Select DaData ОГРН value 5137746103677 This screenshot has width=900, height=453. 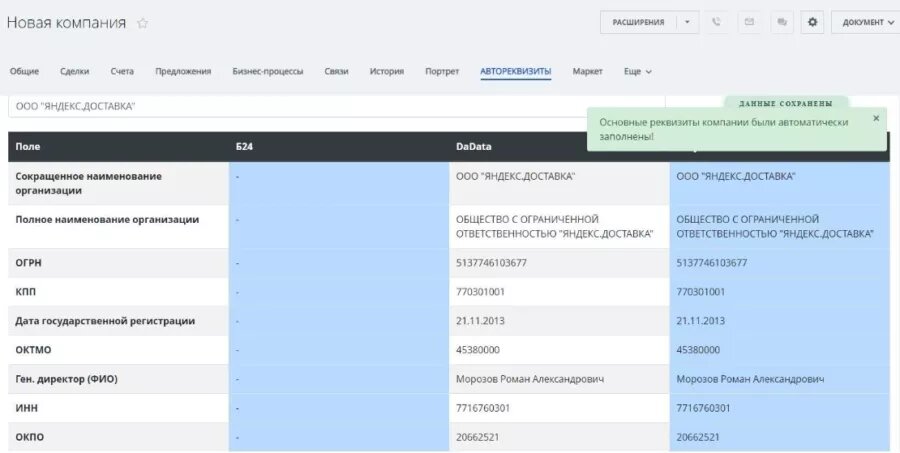pos(559,263)
